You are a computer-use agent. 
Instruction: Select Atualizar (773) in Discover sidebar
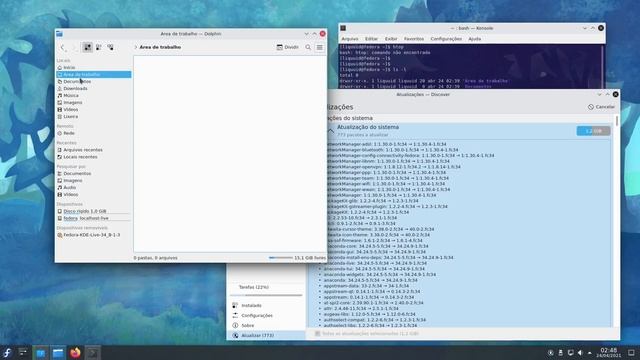[266, 336]
